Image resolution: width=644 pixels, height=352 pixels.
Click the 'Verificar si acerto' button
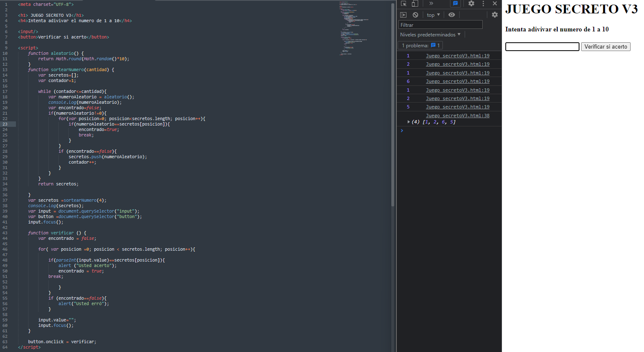tap(606, 46)
